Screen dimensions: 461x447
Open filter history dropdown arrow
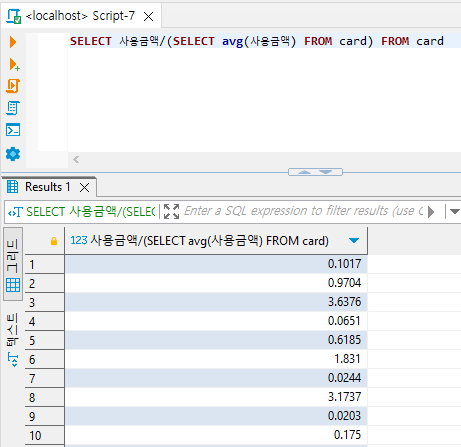[x=455, y=212]
